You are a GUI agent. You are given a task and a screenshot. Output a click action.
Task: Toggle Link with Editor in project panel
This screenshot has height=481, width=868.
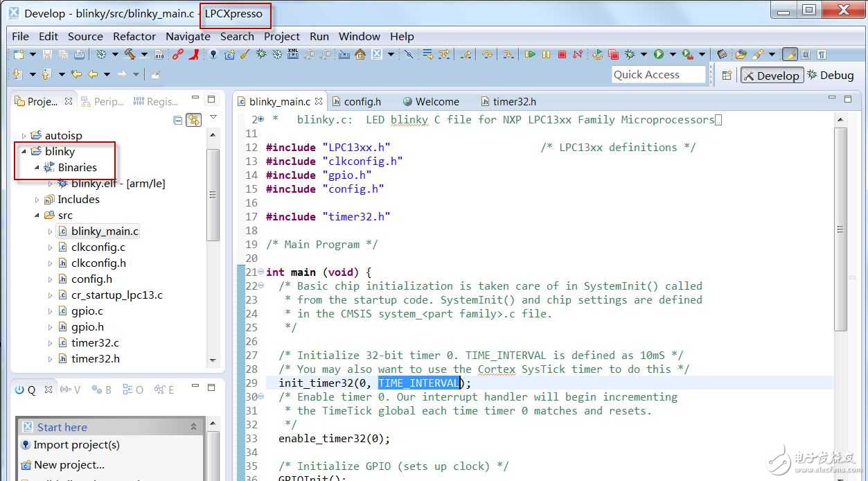193,120
